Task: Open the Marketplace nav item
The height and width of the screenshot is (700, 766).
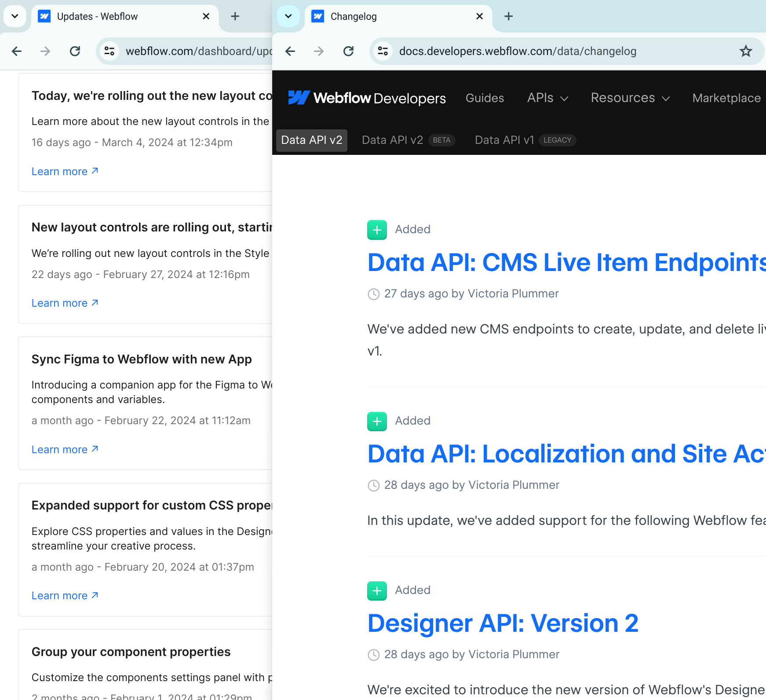Action: [x=726, y=98]
